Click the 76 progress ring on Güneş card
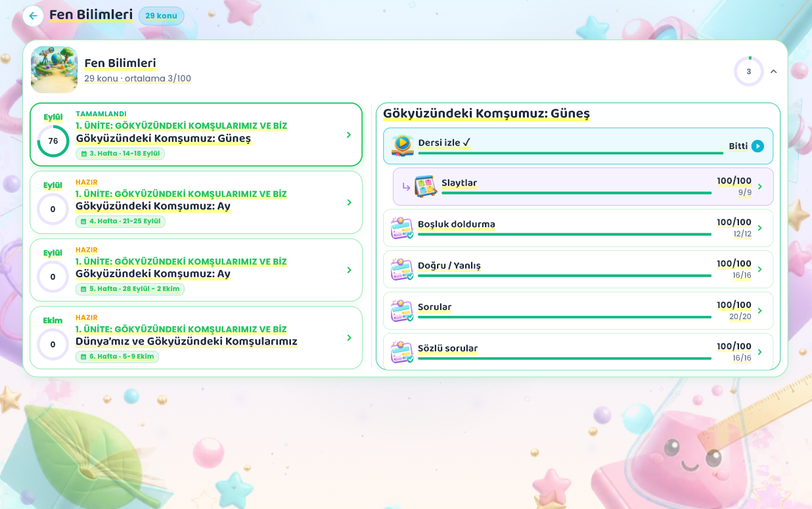 (x=53, y=141)
